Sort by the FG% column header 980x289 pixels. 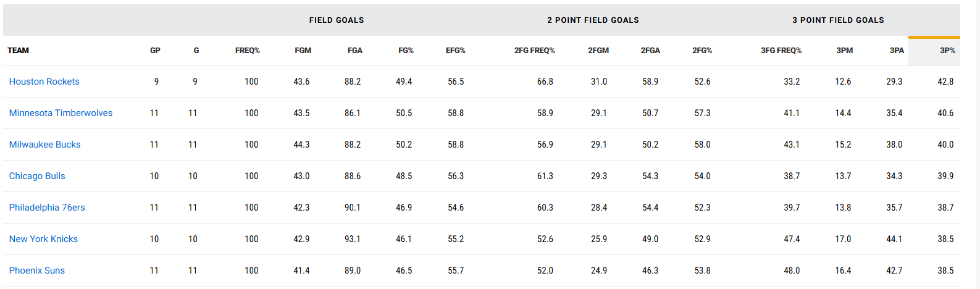click(406, 51)
